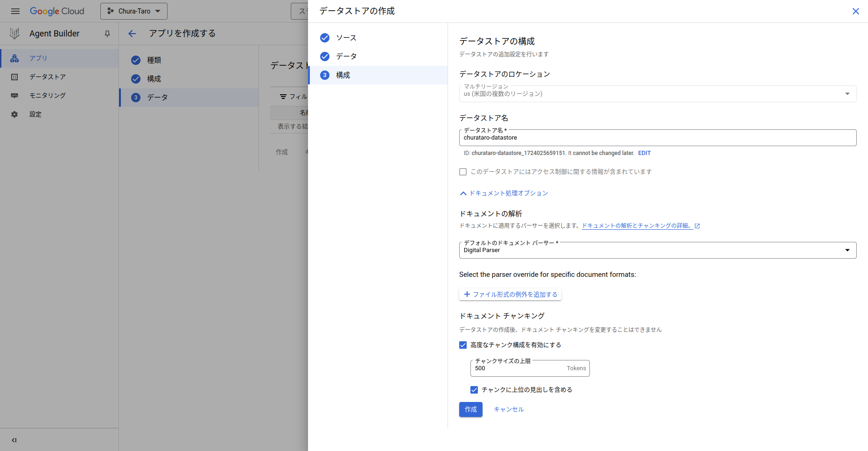
Task: Select the データ step in data store panel
Action: point(378,56)
